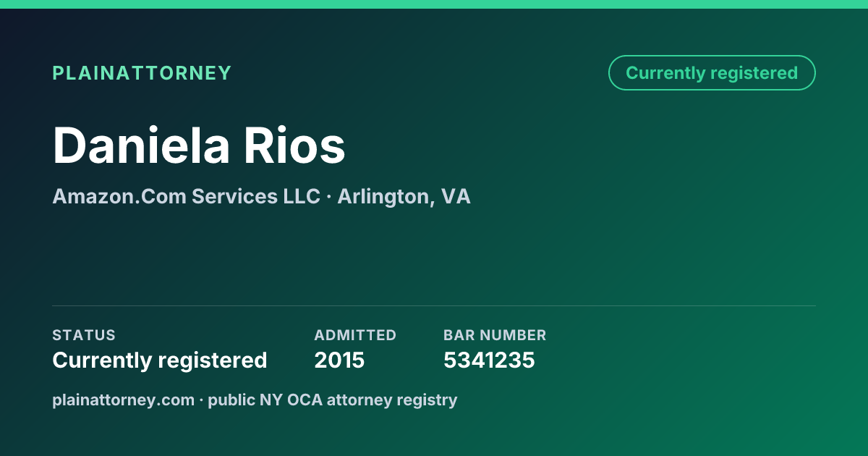The width and height of the screenshot is (868, 456).
Task: Open the plainattorney.com footer link
Action: (123, 400)
